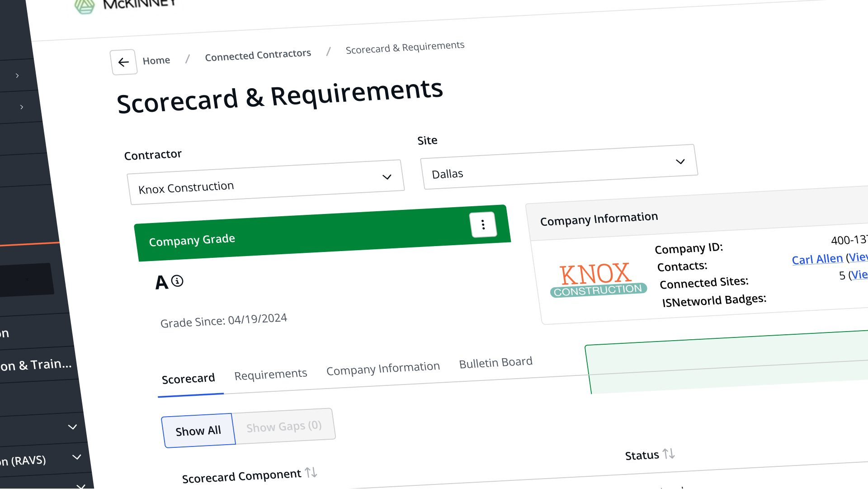Switch to the Requirements tab
This screenshot has height=489, width=868.
[271, 375]
